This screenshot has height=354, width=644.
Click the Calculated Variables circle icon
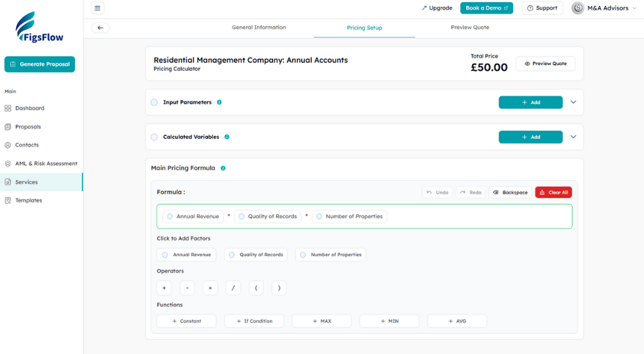tap(154, 136)
